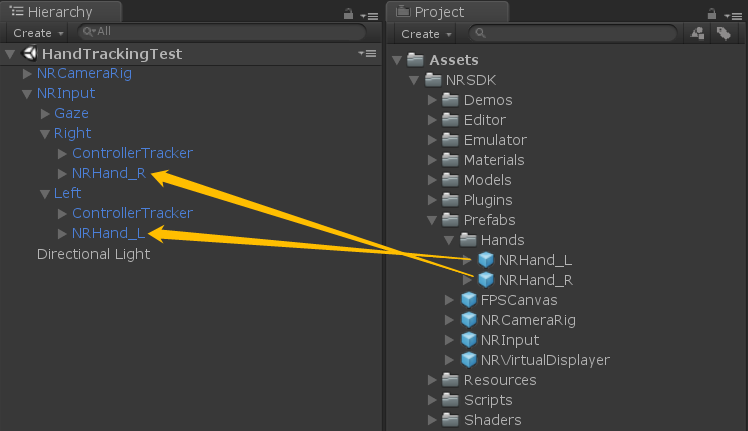Image resolution: width=748 pixels, height=431 pixels.
Task: Select the NRVirtualDisplayer prefab icon
Action: (x=468, y=360)
